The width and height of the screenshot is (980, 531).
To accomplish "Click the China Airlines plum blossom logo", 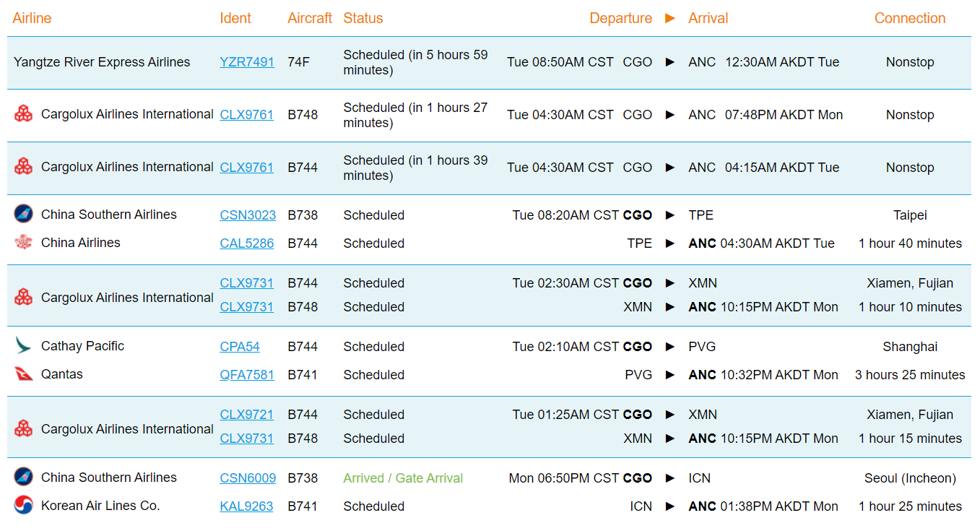I will [24, 243].
